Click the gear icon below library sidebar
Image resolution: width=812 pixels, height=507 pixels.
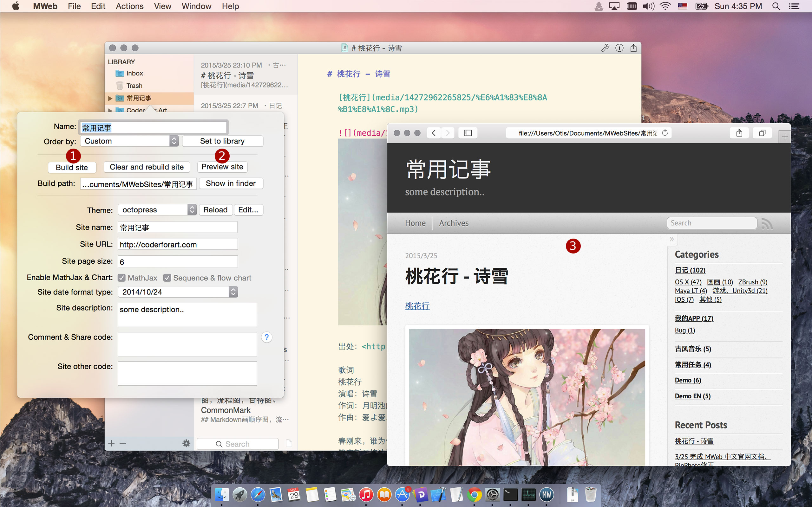click(x=186, y=443)
